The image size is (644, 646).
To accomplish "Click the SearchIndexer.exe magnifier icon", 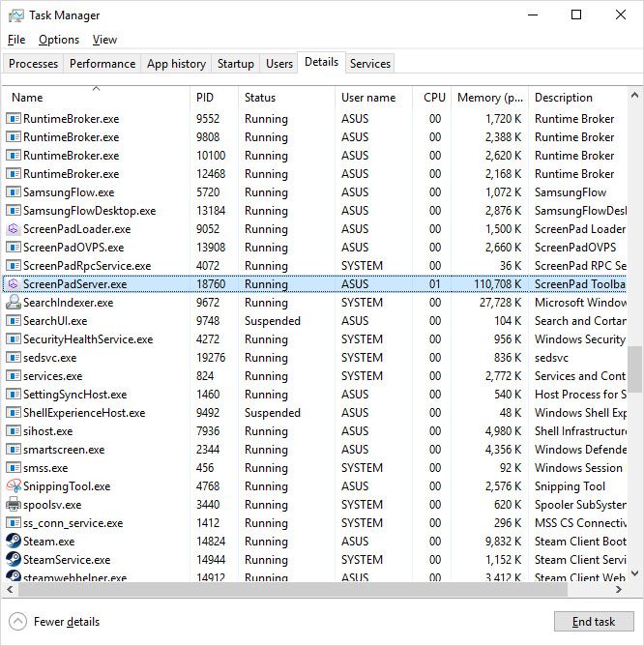I will 14,303.
